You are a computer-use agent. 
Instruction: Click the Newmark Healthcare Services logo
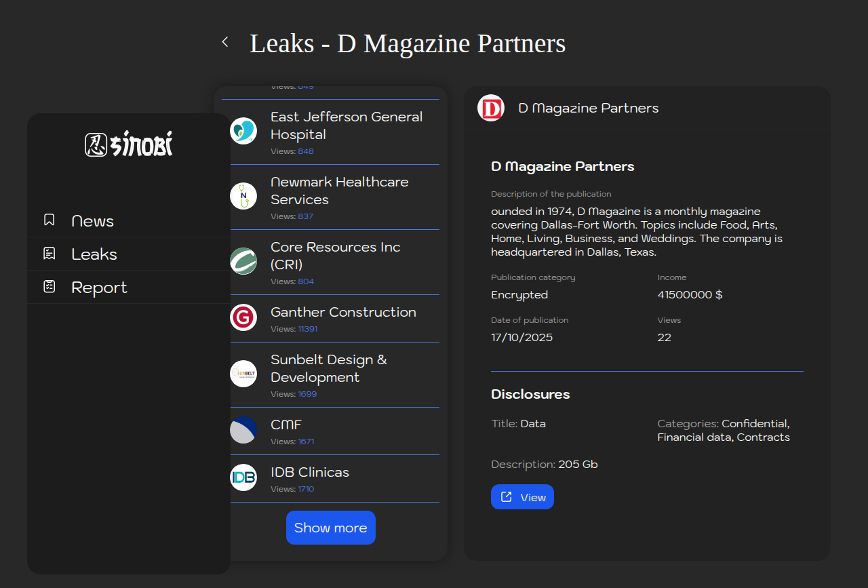click(243, 196)
